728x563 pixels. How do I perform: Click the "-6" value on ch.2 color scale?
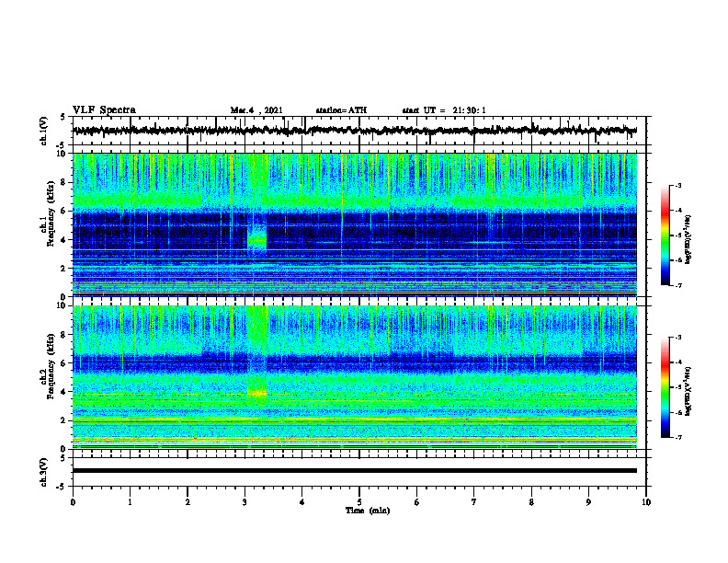pyautogui.click(x=677, y=412)
